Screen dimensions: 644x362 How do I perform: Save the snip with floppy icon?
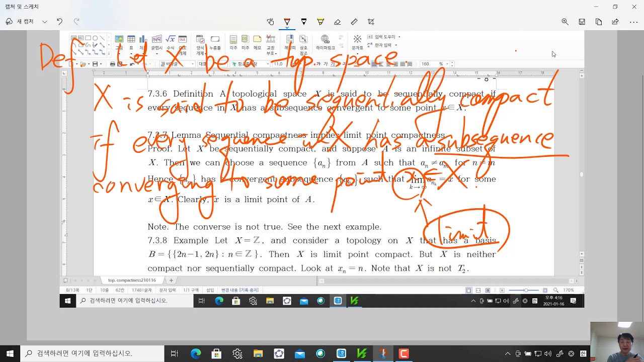[x=582, y=22]
